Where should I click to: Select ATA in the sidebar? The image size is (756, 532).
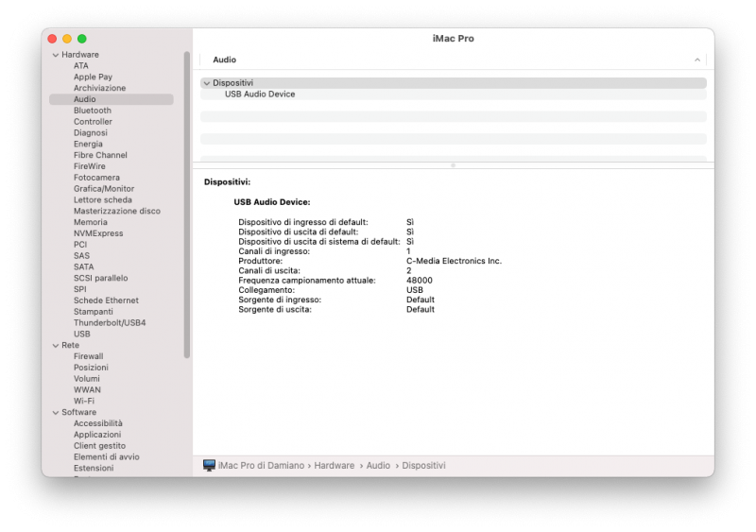(81, 65)
